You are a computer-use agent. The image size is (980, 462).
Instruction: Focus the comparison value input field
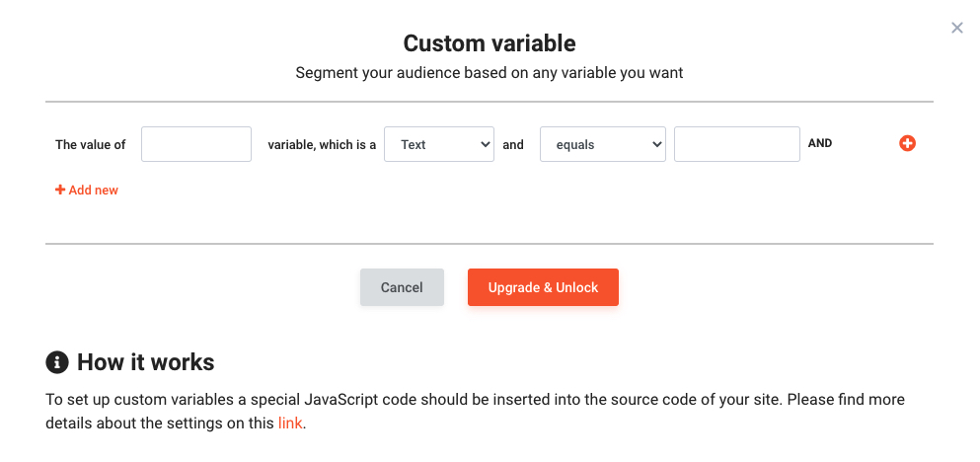coord(737,144)
